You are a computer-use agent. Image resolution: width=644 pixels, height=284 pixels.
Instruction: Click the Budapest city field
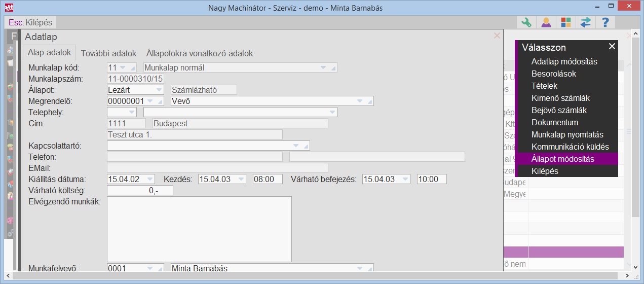point(240,123)
